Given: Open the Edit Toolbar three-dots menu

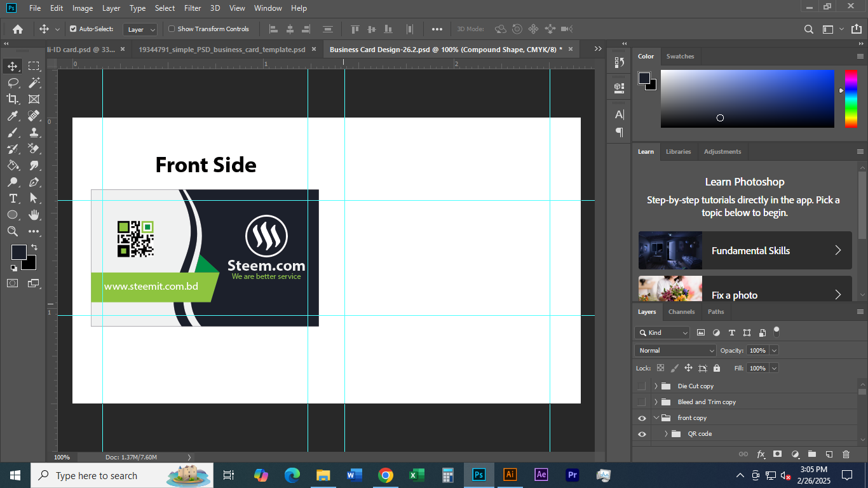Looking at the screenshot, I should [x=34, y=231].
